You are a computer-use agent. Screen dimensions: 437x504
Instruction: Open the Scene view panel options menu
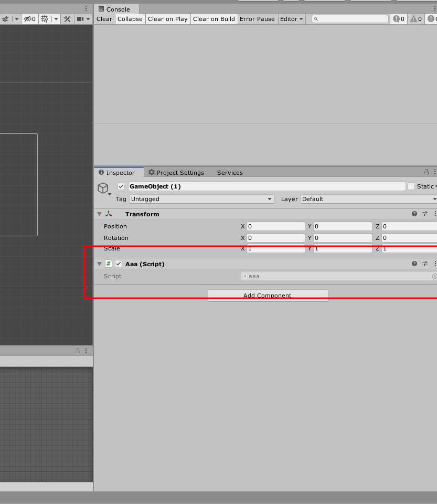[86, 8]
